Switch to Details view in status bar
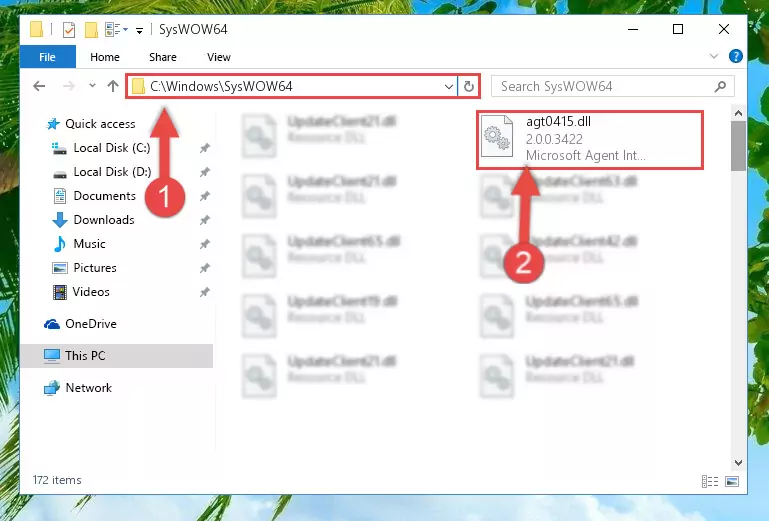Viewport: 769px width, 521px height. point(710,482)
